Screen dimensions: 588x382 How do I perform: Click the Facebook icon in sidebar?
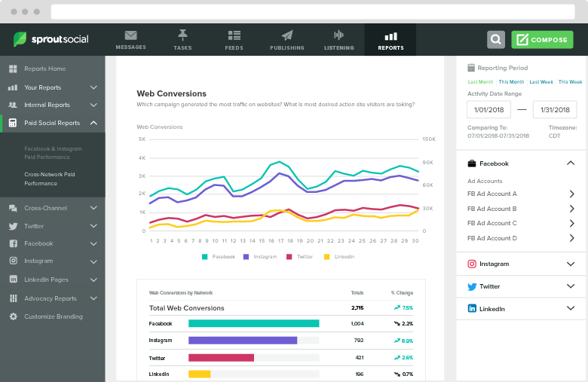click(x=13, y=243)
